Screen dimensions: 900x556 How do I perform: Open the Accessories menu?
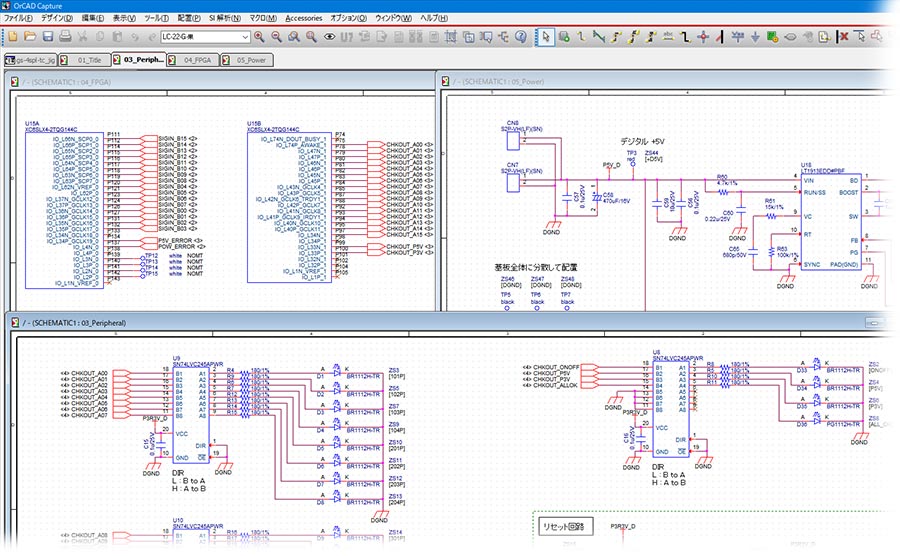point(303,18)
